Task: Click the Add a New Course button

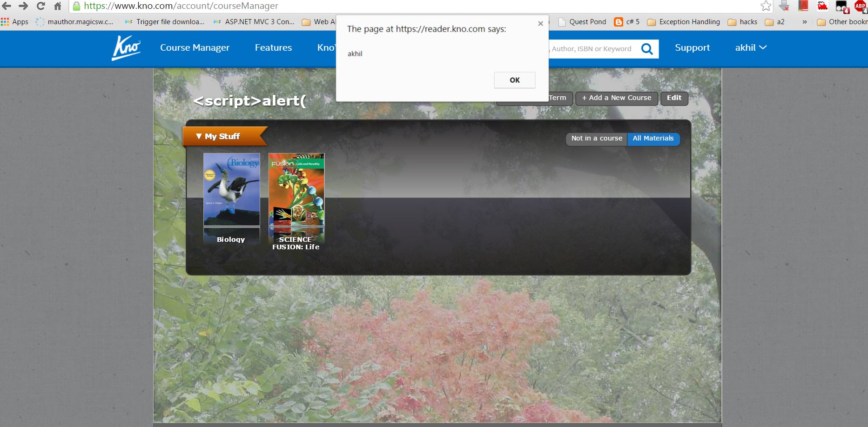Action: tap(617, 98)
